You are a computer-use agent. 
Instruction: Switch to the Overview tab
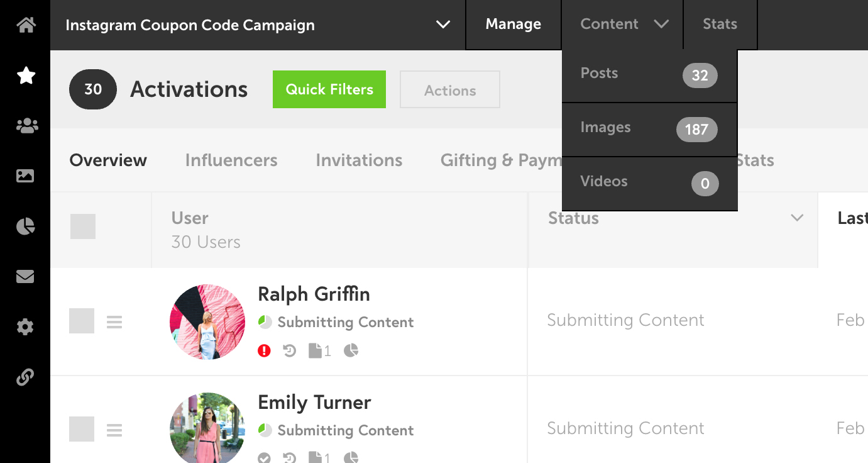(108, 160)
